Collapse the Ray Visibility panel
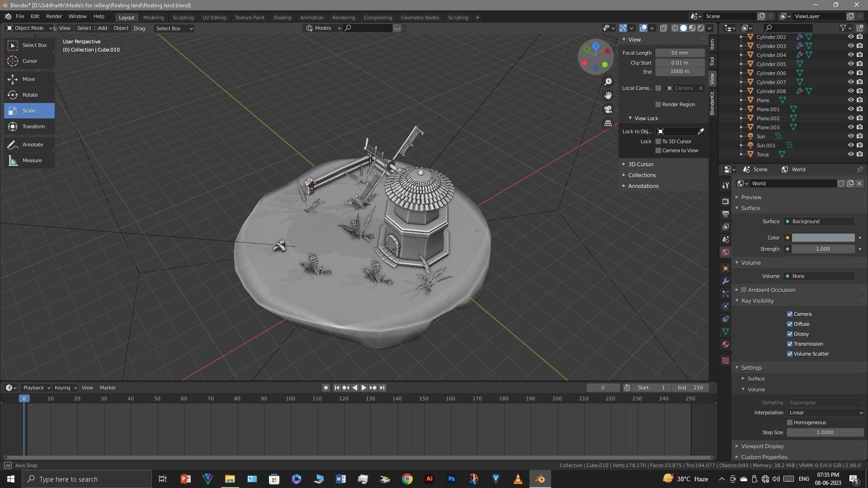 (x=757, y=300)
